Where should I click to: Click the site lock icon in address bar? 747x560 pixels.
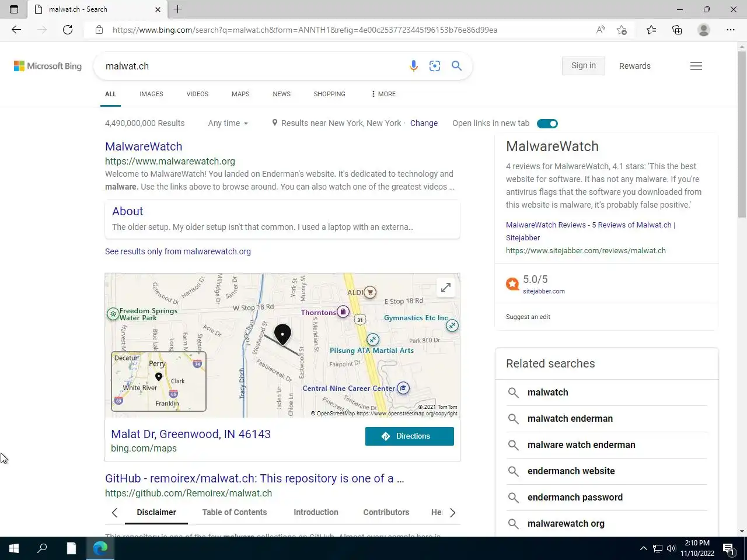[x=99, y=30]
